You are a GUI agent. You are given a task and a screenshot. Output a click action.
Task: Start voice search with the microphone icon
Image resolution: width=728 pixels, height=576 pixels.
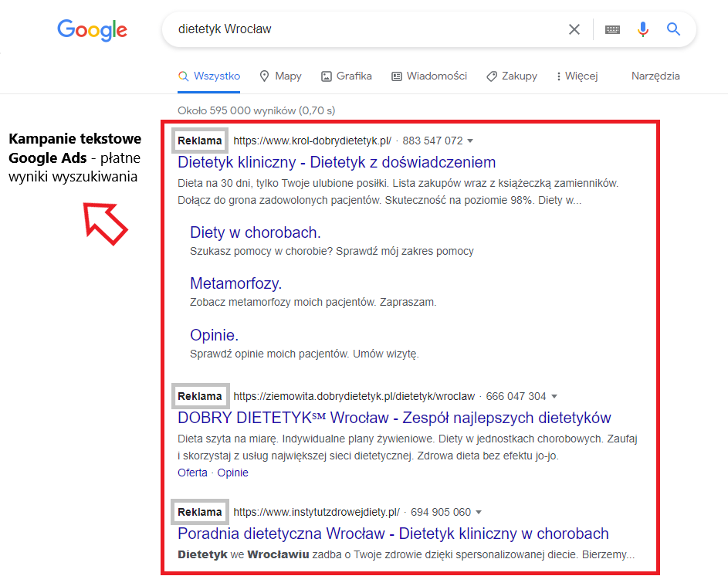[643, 29]
